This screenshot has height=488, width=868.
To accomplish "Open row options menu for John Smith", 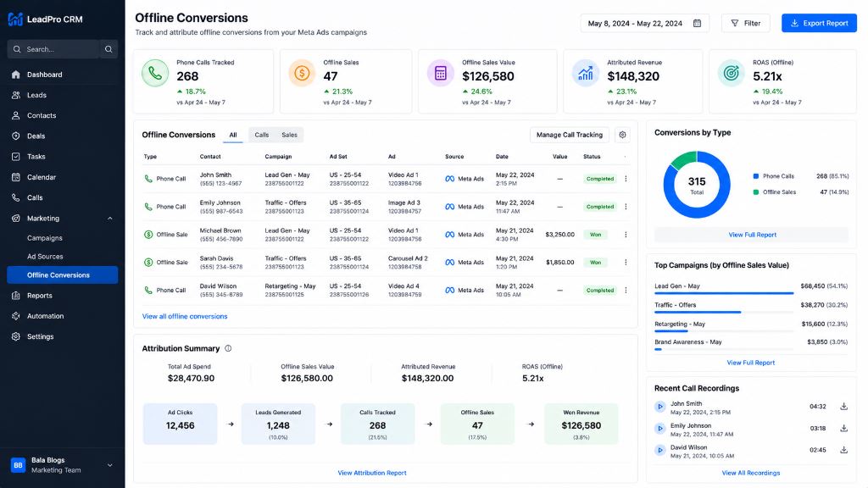I will click(x=626, y=179).
